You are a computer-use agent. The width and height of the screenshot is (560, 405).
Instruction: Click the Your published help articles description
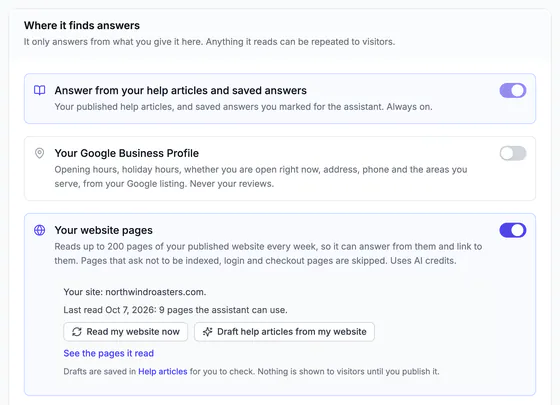pyautogui.click(x=244, y=107)
